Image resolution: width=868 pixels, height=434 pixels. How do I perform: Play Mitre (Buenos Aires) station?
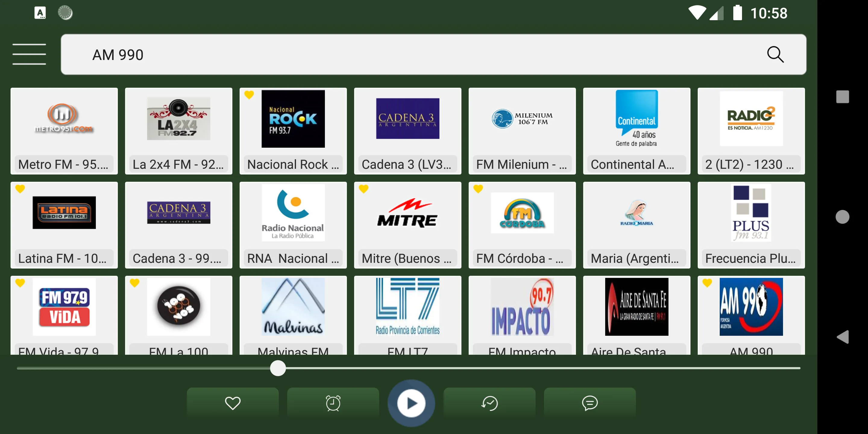(x=408, y=225)
